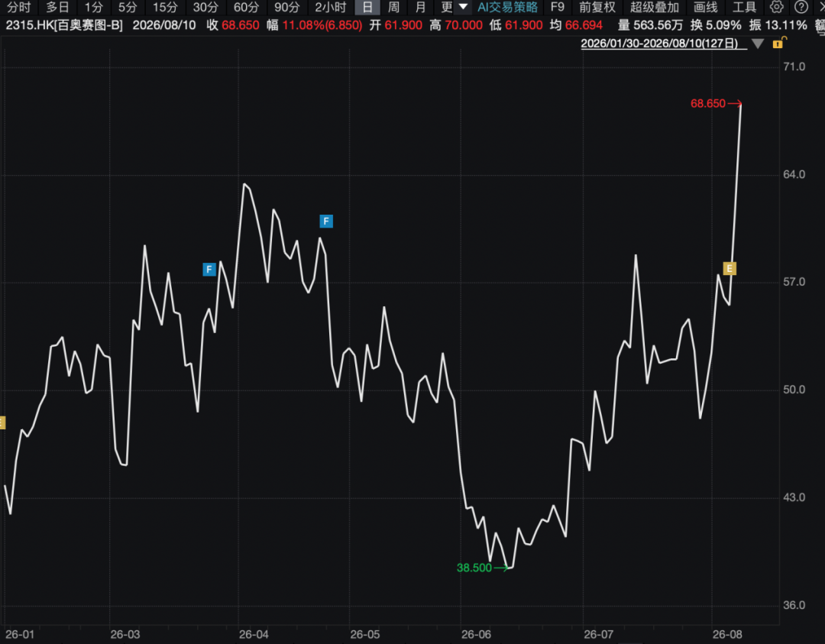
Task: Expand the 更 period dropdown arrow
Action: tap(463, 7)
